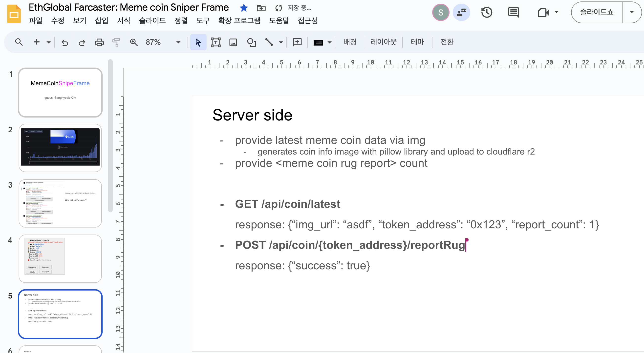Click the GET /api/coin/latest line
This screenshot has height=353, width=644.
click(x=287, y=204)
